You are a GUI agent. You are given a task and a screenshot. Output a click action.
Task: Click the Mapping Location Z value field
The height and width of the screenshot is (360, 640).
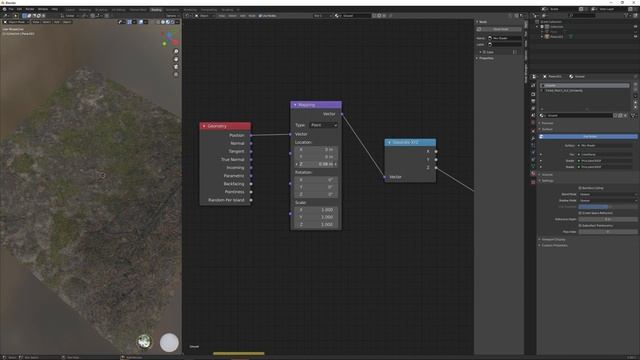tap(316, 164)
